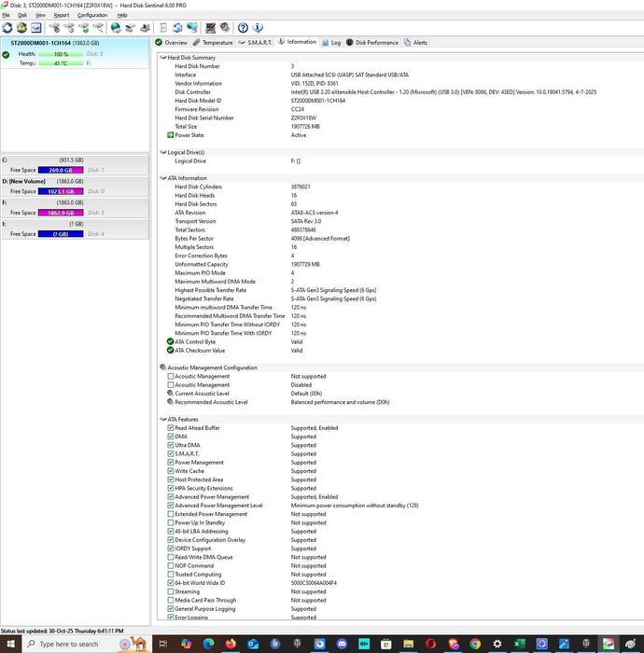The height and width of the screenshot is (653, 644).
Task: Toggle the Streaming checkbox
Action: [x=171, y=591]
